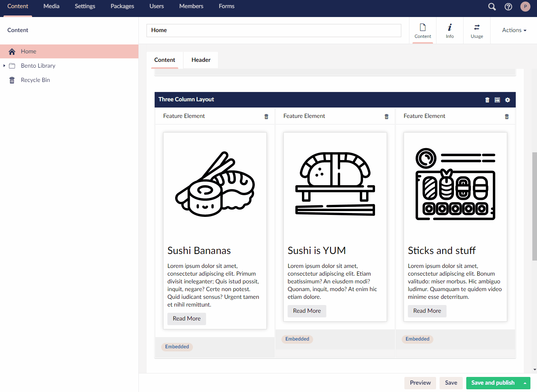This screenshot has height=392, width=537.
Task: Open the help question mark icon
Action: 508,7
